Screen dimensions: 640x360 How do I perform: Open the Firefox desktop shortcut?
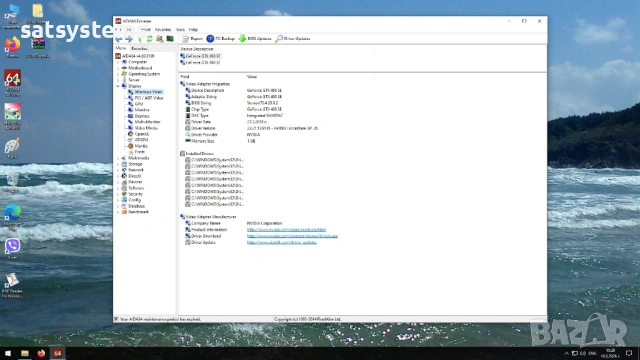pos(12,47)
